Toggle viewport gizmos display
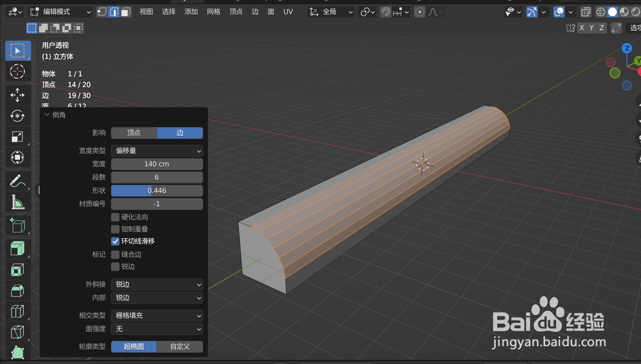Image resolution: width=641 pixels, height=364 pixels. [532, 12]
